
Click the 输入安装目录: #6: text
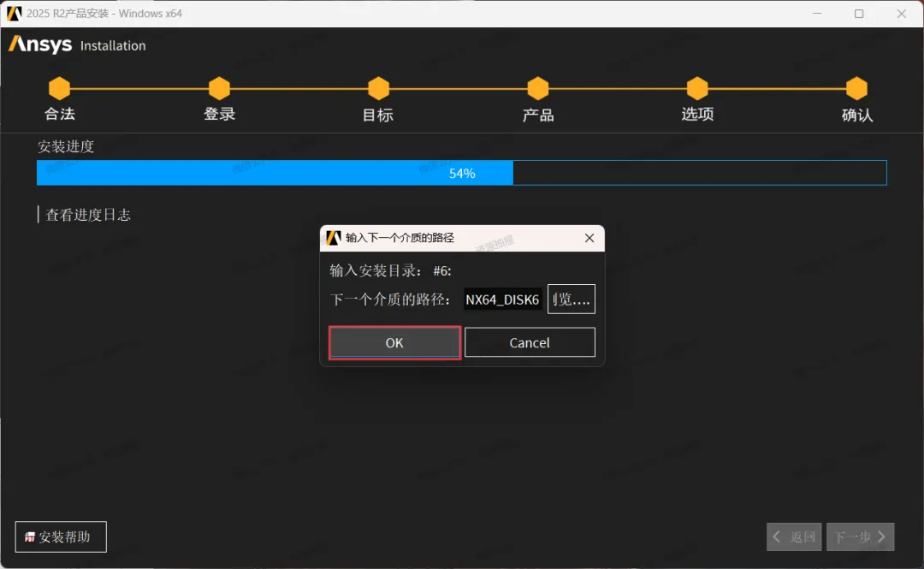click(390, 270)
